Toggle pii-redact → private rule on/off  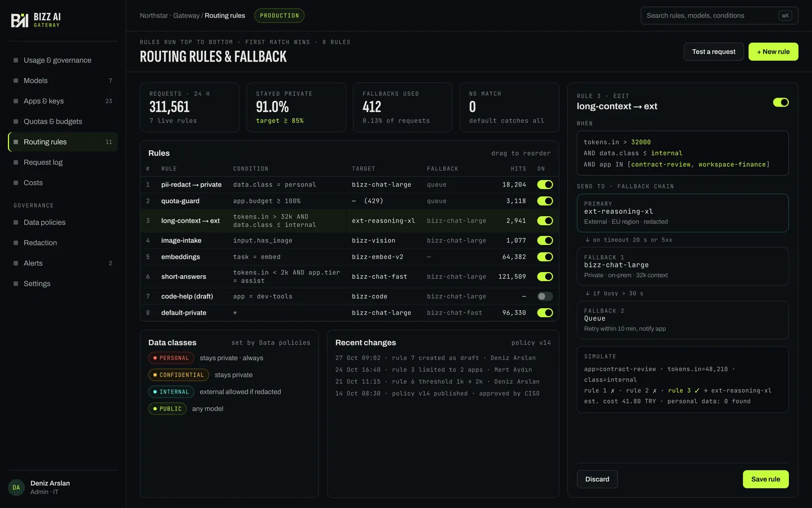[545, 185]
